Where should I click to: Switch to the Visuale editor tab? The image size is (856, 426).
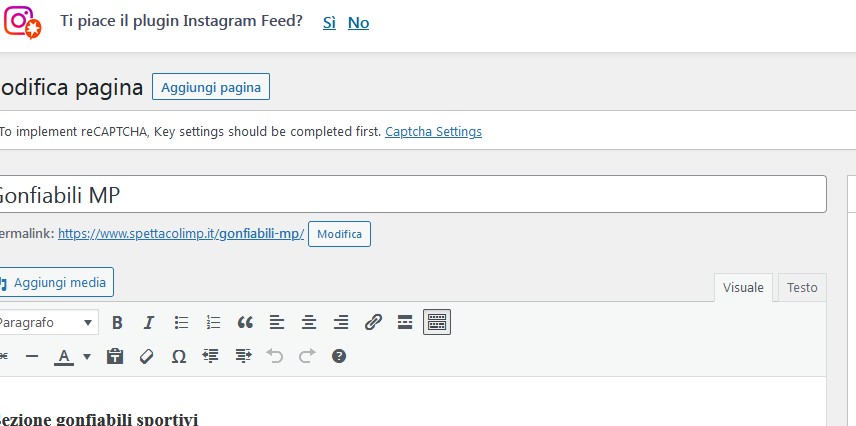click(743, 287)
